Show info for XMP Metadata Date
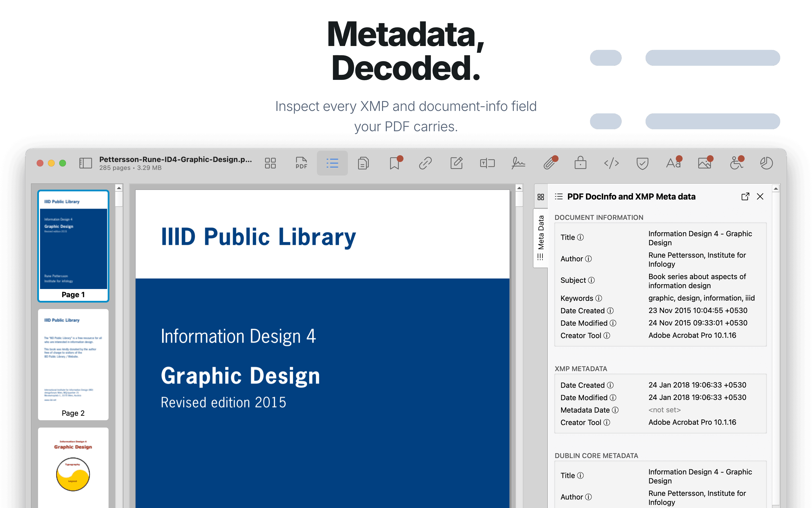Image resolution: width=812 pixels, height=508 pixels. point(615,410)
